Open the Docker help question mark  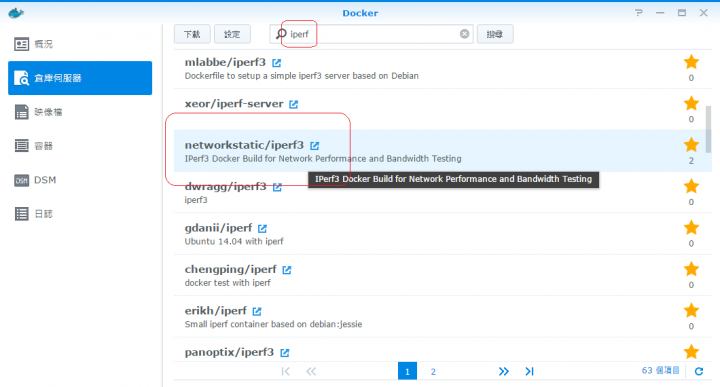639,13
